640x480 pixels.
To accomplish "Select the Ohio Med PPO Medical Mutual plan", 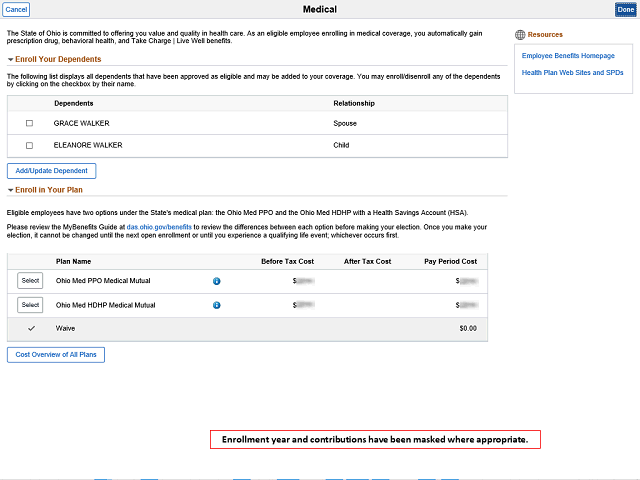I will pos(30,281).
